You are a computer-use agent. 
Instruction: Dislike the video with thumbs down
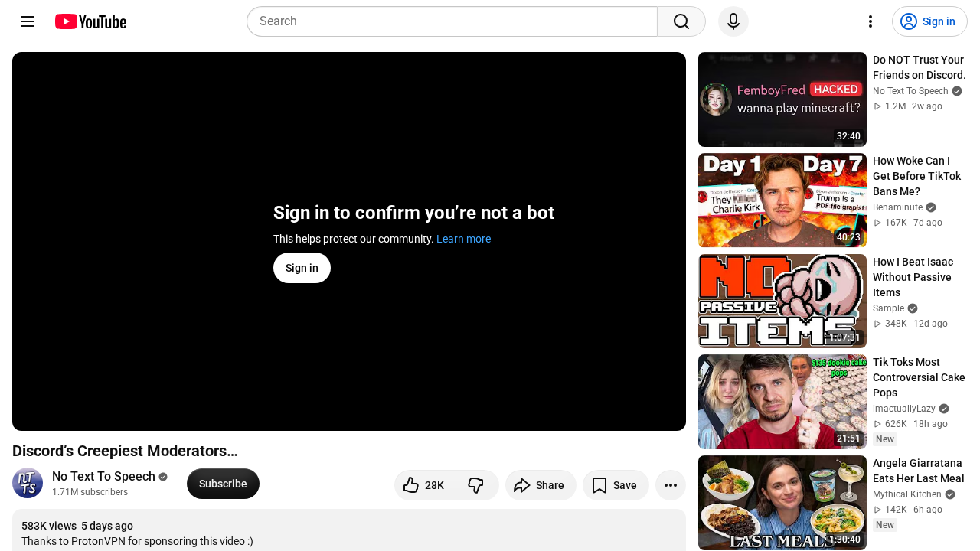click(x=476, y=485)
